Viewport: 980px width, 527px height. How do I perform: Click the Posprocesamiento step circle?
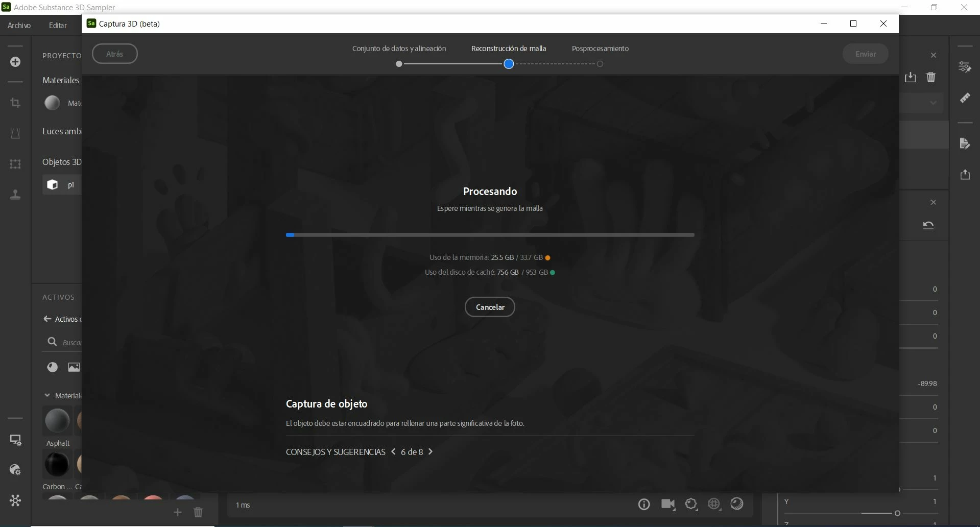(x=600, y=64)
